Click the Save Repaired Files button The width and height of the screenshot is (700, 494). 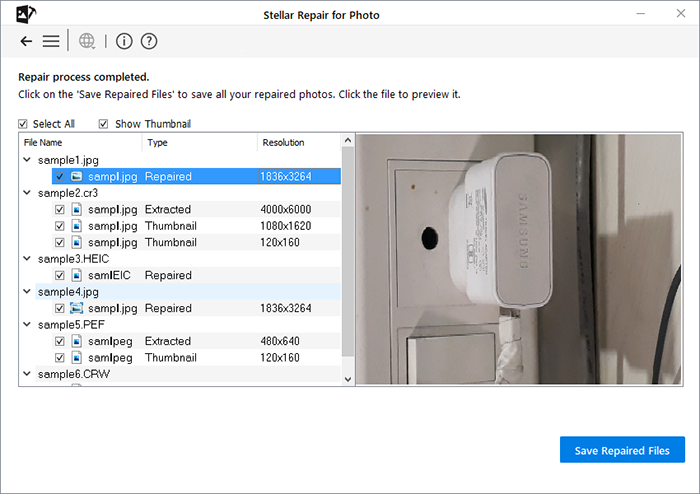point(622,450)
